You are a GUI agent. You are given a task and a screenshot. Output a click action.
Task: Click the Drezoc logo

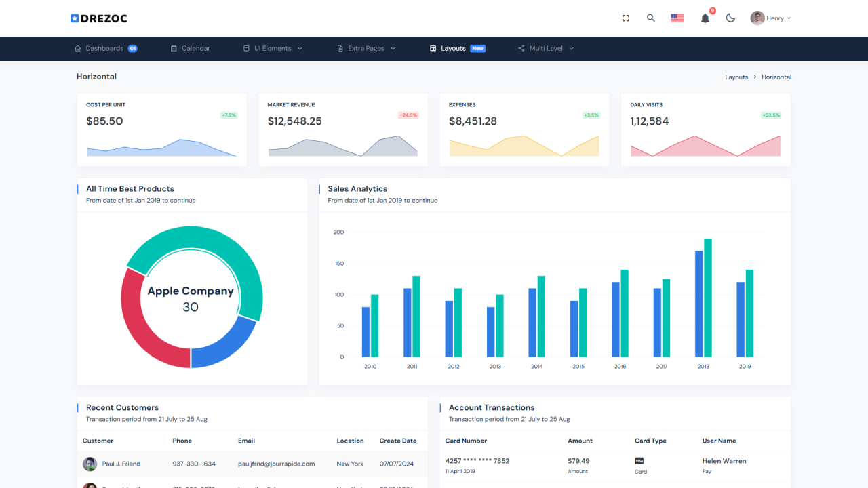(99, 18)
